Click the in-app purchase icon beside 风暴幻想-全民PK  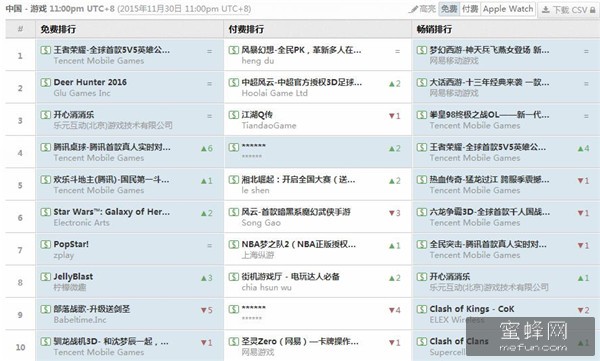tap(234, 50)
